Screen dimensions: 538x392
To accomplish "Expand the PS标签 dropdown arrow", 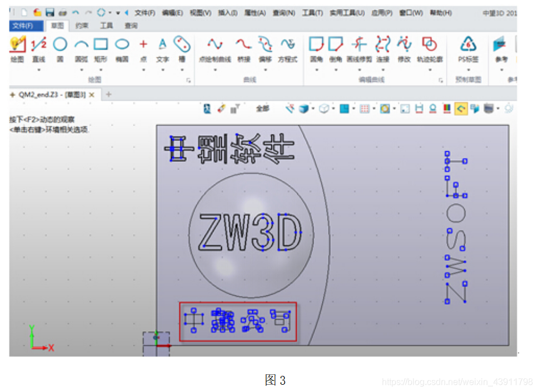I will (469, 70).
